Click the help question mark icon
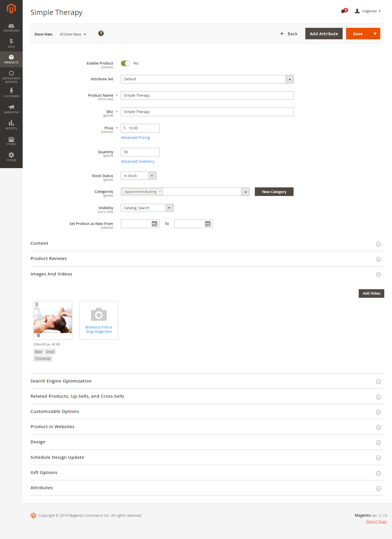Viewport: 392px width, 539px height. click(101, 34)
